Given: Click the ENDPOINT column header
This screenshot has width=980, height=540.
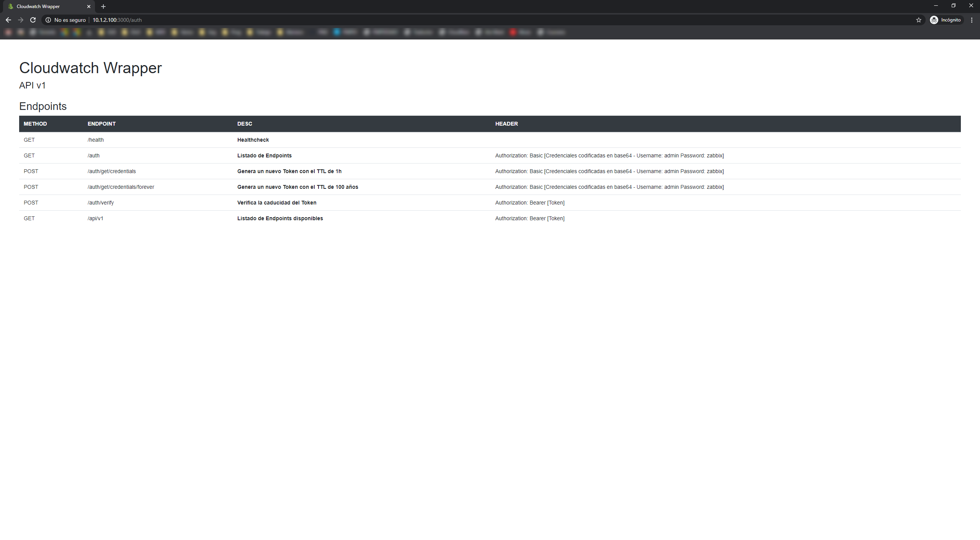Looking at the screenshot, I should (x=101, y=124).
